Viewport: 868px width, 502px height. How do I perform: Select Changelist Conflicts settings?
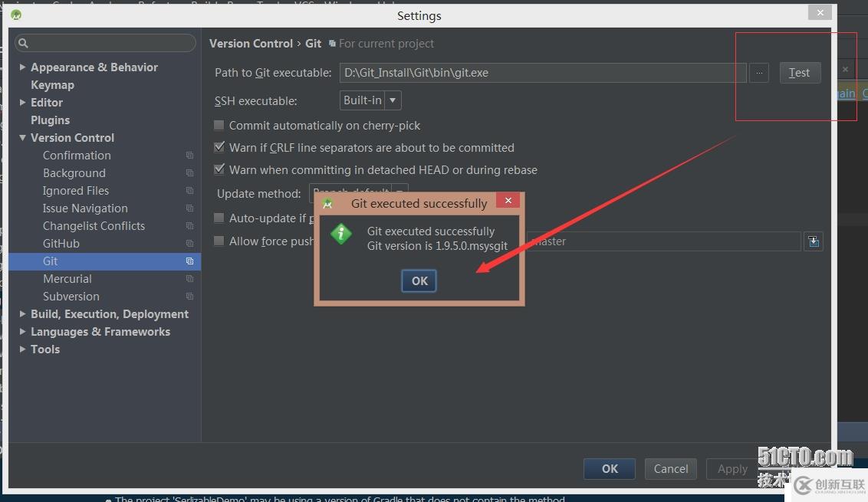click(94, 226)
